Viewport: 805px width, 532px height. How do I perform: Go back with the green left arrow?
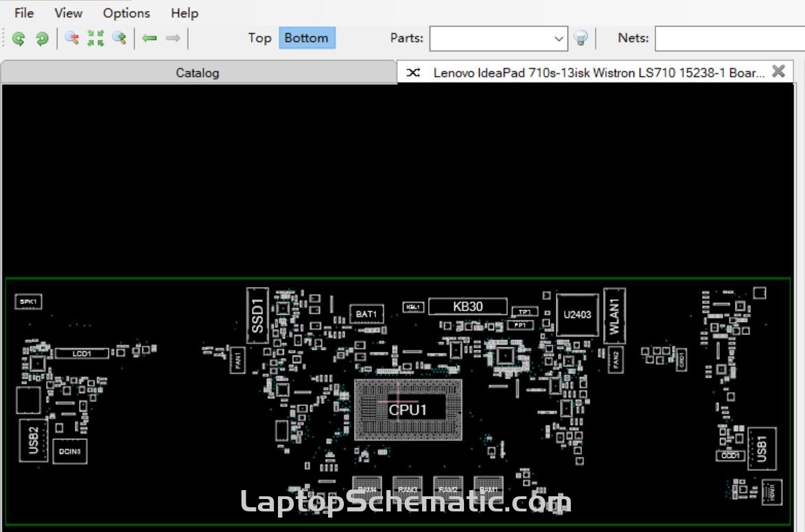(x=150, y=38)
